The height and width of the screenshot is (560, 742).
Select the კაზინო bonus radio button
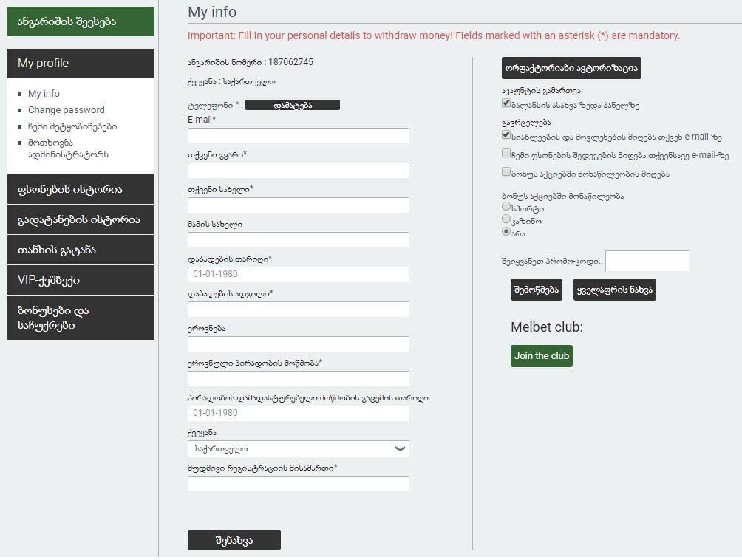pos(506,219)
